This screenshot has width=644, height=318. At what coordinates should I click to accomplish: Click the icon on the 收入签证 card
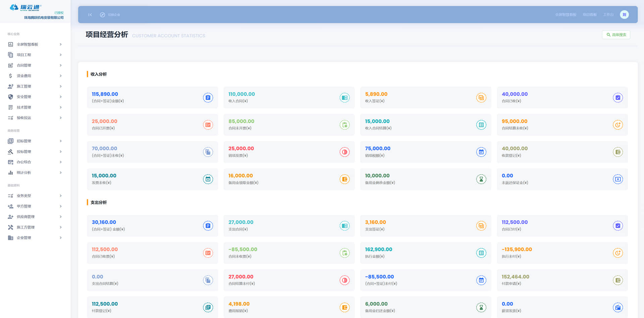pos(481,98)
